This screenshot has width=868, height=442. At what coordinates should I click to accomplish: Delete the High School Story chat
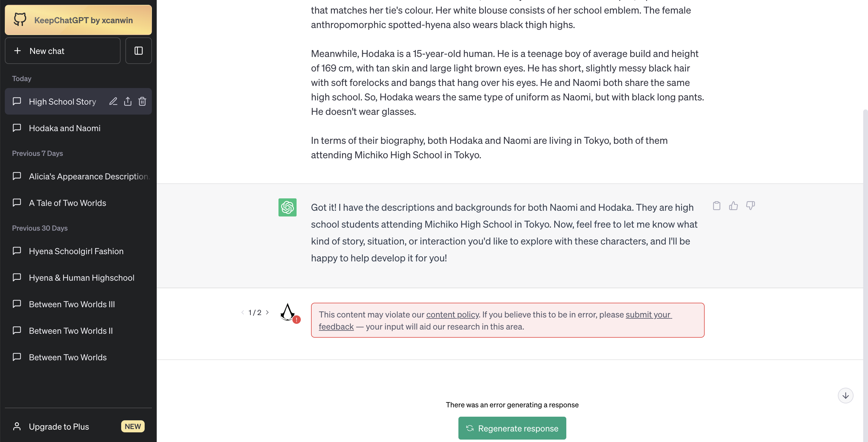tap(142, 101)
